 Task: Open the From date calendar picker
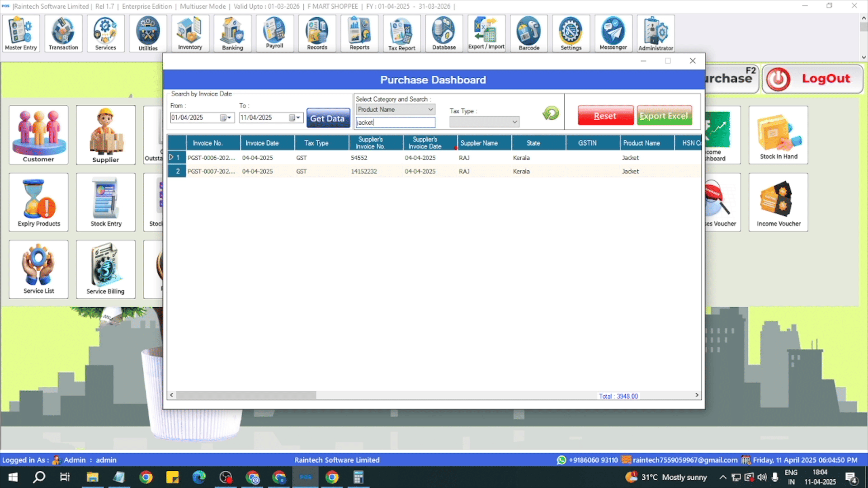coord(226,118)
